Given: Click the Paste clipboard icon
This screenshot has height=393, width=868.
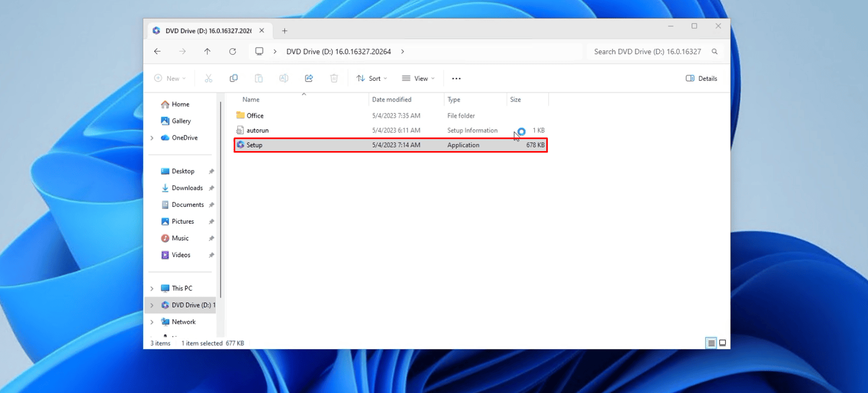Looking at the screenshot, I should pyautogui.click(x=259, y=79).
